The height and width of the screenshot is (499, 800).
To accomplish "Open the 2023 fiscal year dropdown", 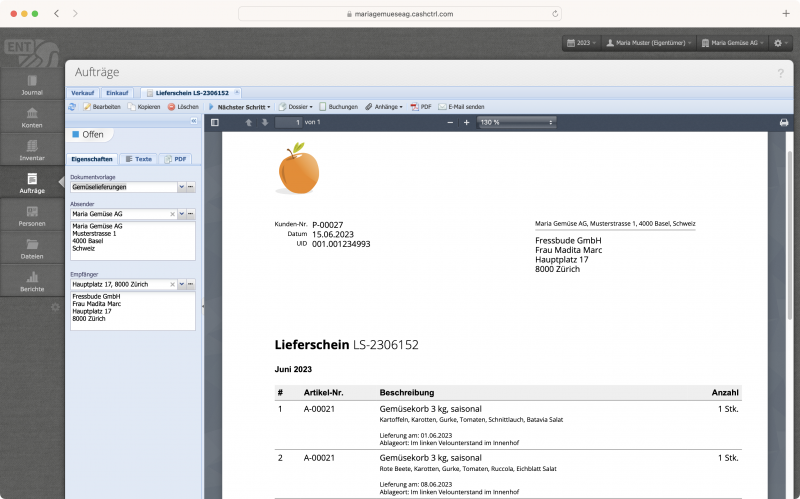I will tap(582, 43).
